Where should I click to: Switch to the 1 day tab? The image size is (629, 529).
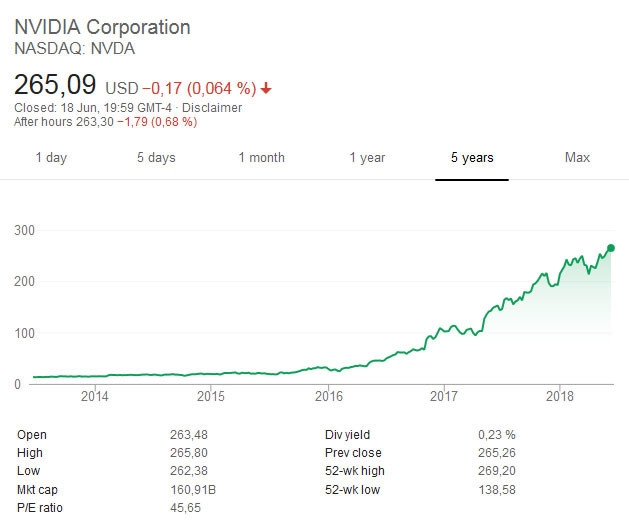(x=51, y=157)
